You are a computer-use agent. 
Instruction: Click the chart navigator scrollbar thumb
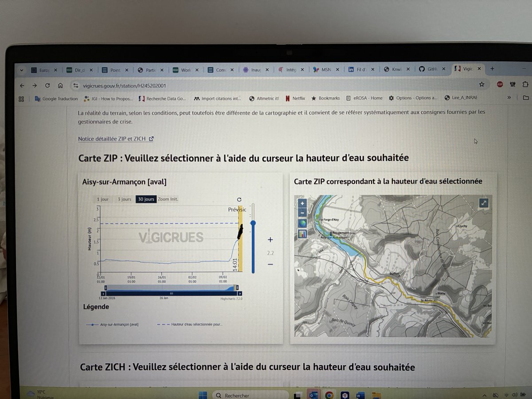point(172,293)
